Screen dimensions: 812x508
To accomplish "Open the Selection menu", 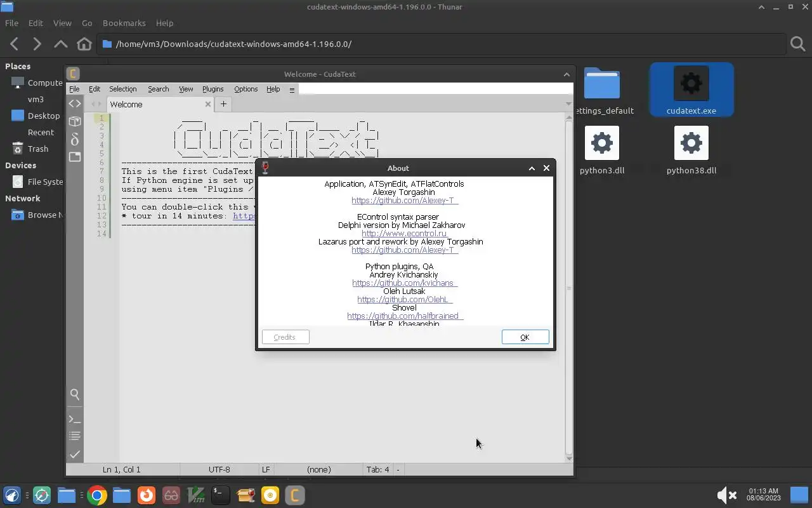I will [122, 90].
